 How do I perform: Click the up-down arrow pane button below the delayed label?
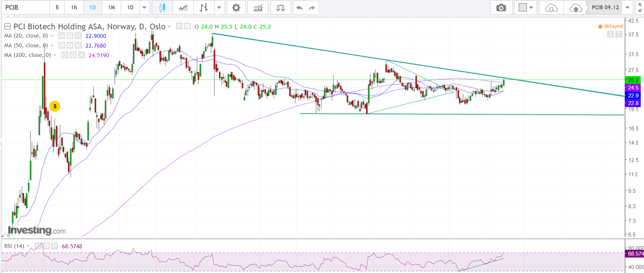coord(619,34)
